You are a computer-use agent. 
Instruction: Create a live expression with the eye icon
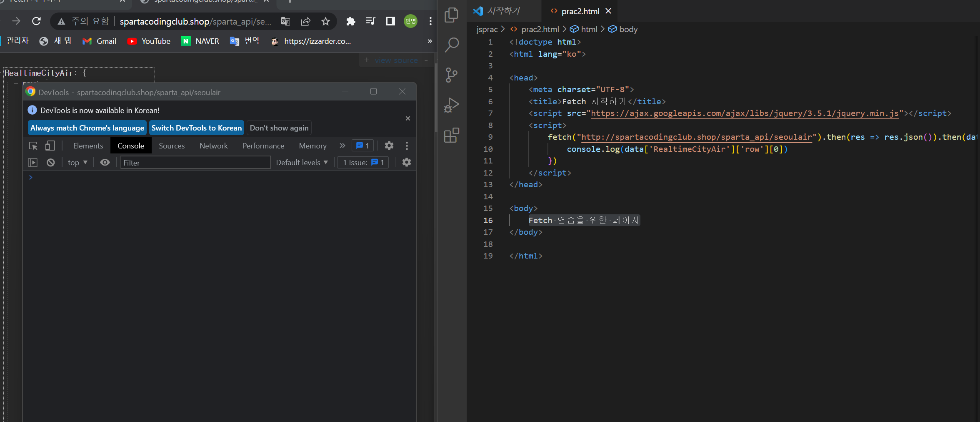point(105,163)
